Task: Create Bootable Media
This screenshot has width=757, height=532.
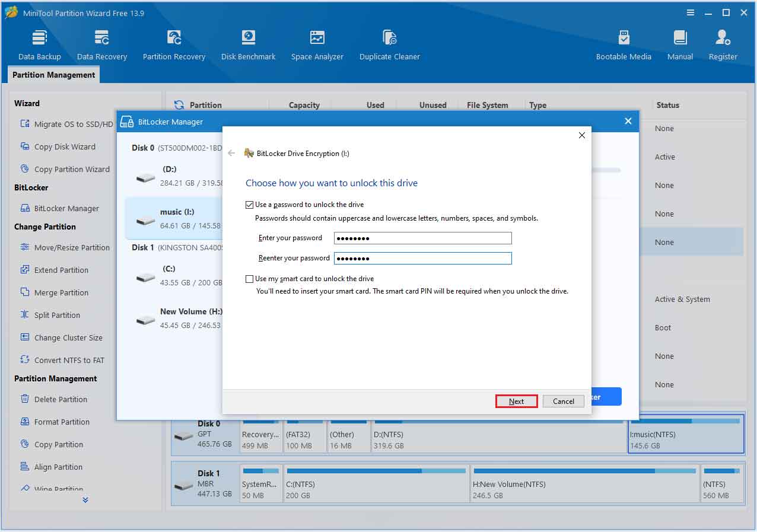Action: pos(624,46)
